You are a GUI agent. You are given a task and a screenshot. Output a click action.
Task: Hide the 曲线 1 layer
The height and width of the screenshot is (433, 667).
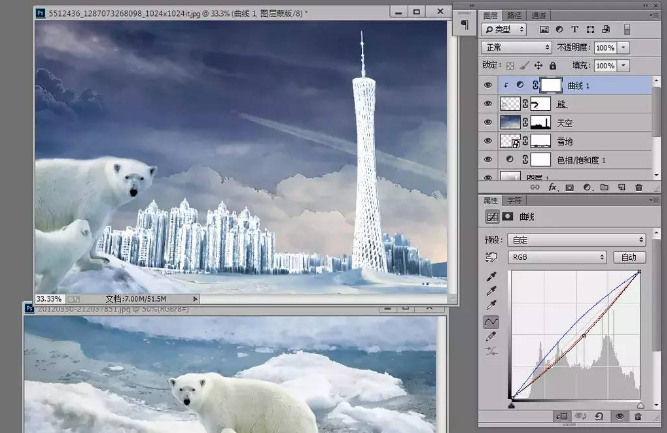[488, 86]
